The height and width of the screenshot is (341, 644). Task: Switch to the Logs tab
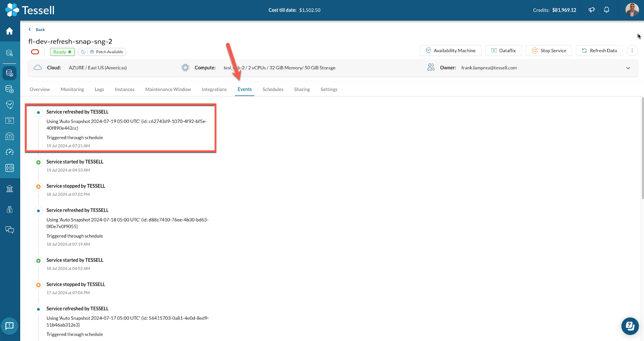pyautogui.click(x=99, y=89)
